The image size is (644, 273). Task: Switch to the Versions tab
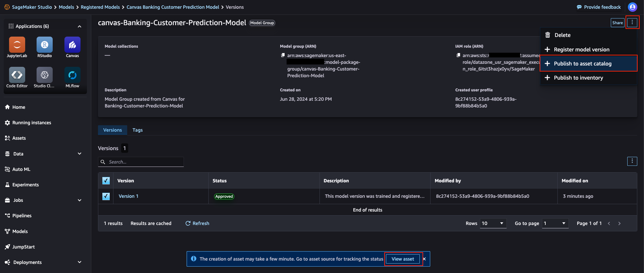pyautogui.click(x=112, y=130)
